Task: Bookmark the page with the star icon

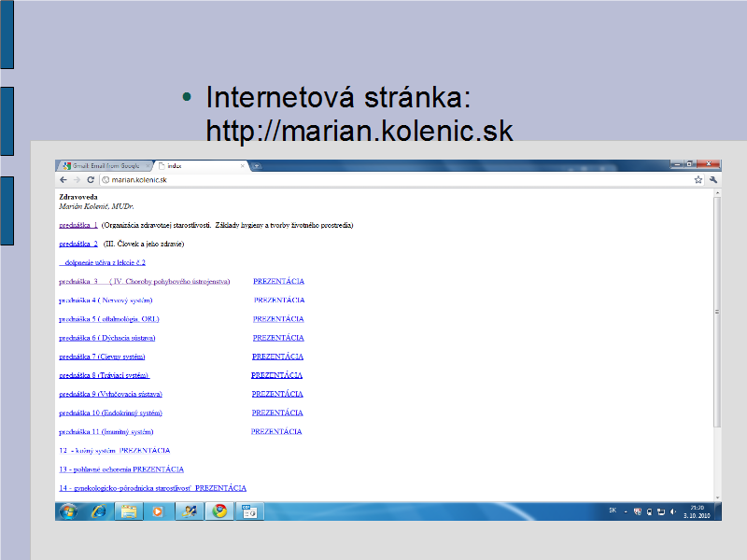Action: click(x=698, y=179)
